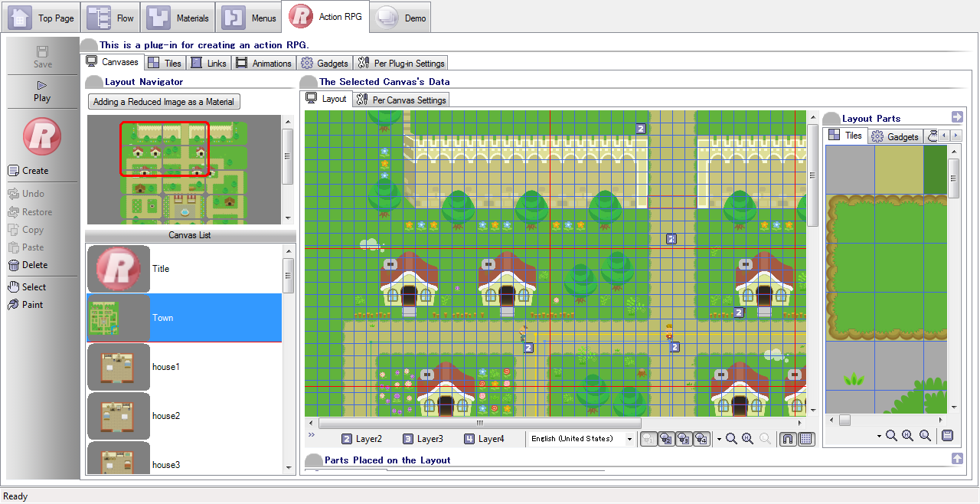The width and height of the screenshot is (980, 504).
Task: Switch to Gadgets tab in Layout Parts
Action: click(894, 136)
